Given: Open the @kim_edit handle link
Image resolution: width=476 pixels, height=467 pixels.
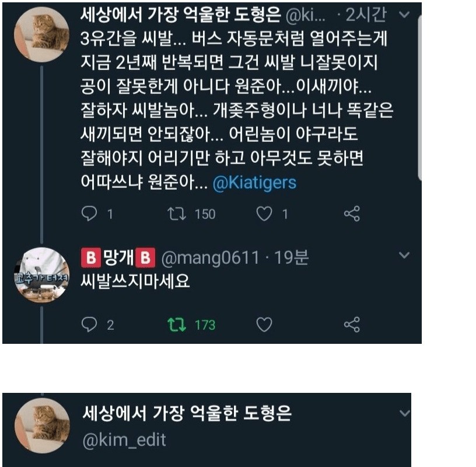Looking at the screenshot, I should pyautogui.click(x=125, y=440).
